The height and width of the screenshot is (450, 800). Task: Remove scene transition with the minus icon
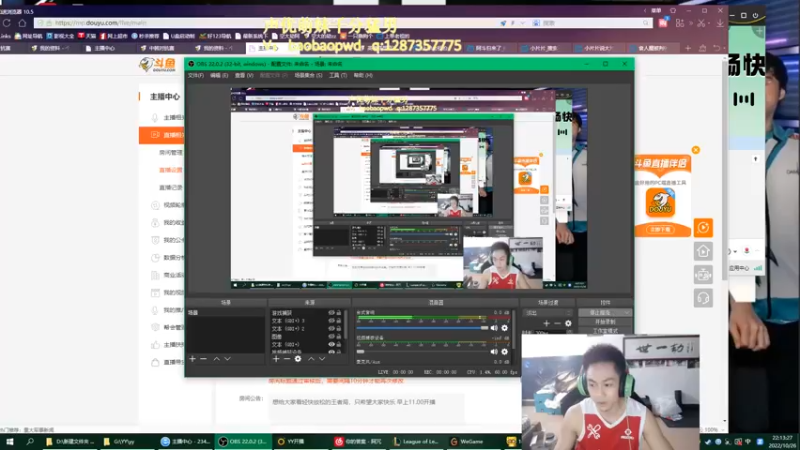pos(557,323)
